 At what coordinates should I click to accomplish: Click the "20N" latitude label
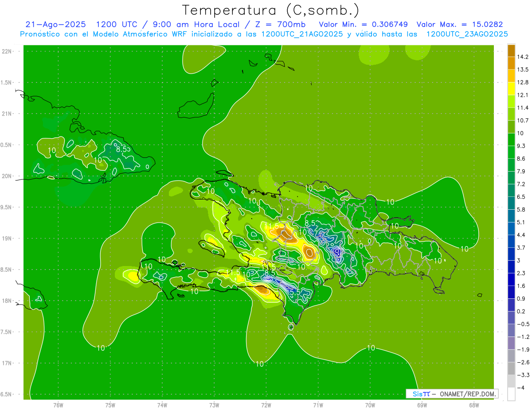click(x=7, y=176)
